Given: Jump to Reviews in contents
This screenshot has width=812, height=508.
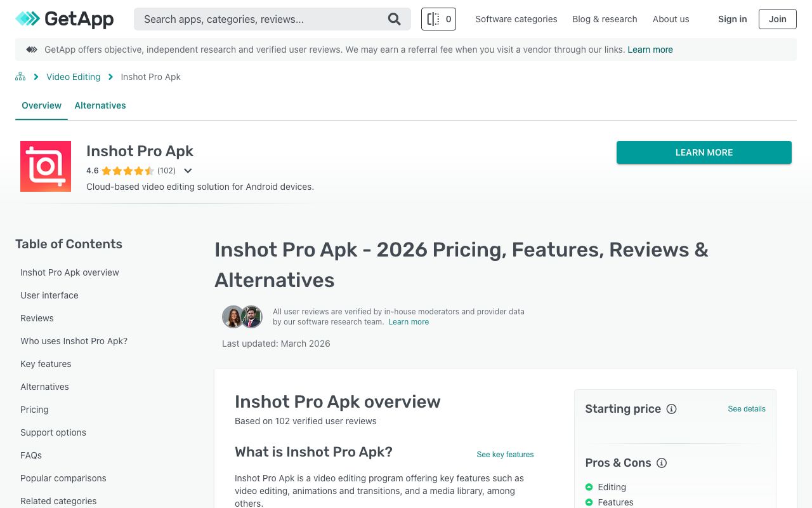Looking at the screenshot, I should 37,318.
